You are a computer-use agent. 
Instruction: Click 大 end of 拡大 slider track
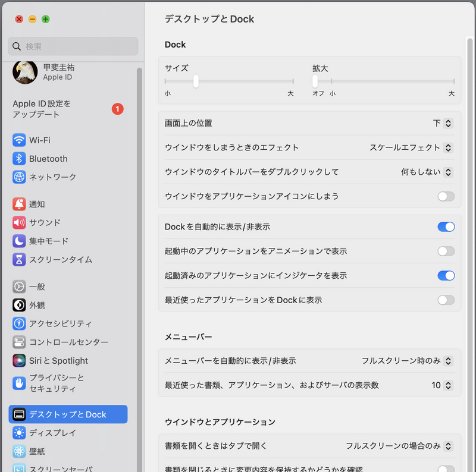pos(453,81)
